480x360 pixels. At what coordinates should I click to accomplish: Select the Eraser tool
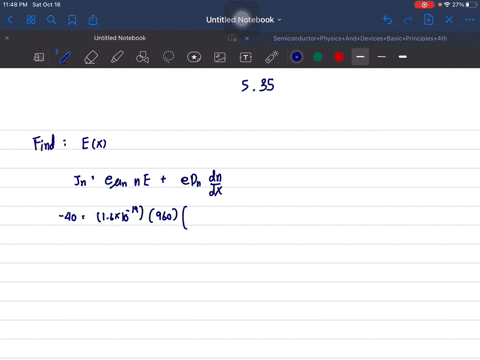[91, 57]
